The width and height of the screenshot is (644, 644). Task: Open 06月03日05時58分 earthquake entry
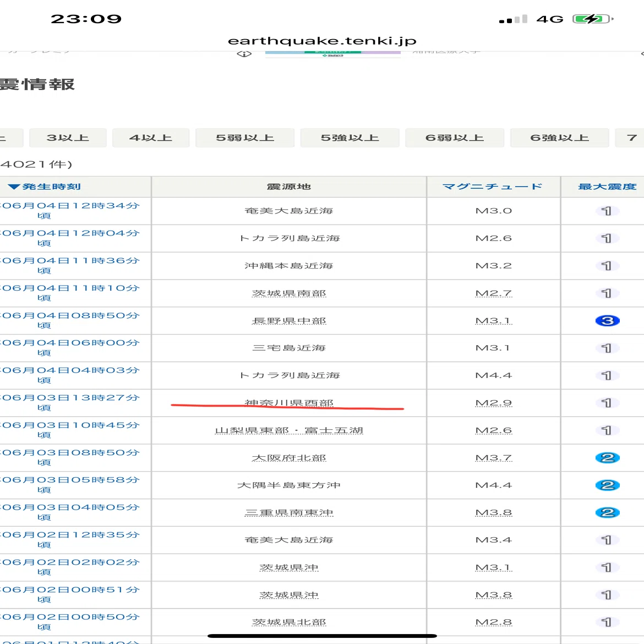tap(70, 484)
